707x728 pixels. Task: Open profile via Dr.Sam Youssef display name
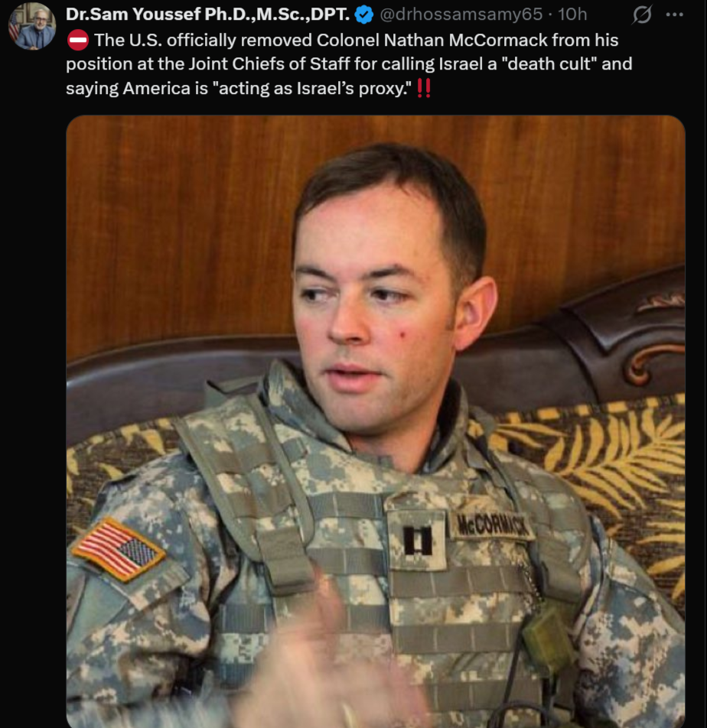(x=207, y=15)
